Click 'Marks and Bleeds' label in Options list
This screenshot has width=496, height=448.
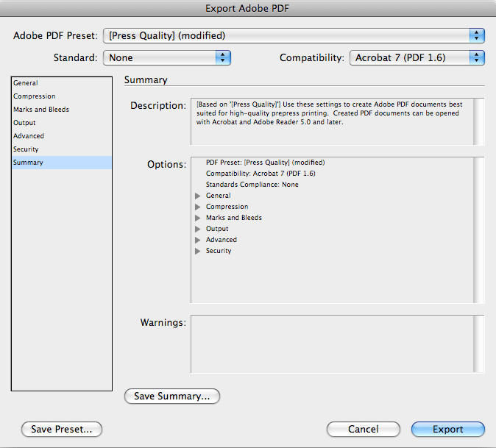coord(234,218)
